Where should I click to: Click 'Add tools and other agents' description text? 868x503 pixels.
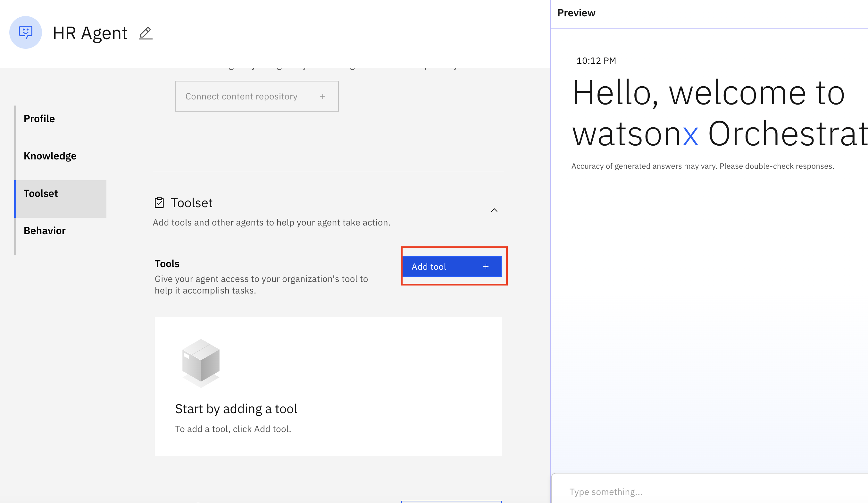click(x=271, y=223)
